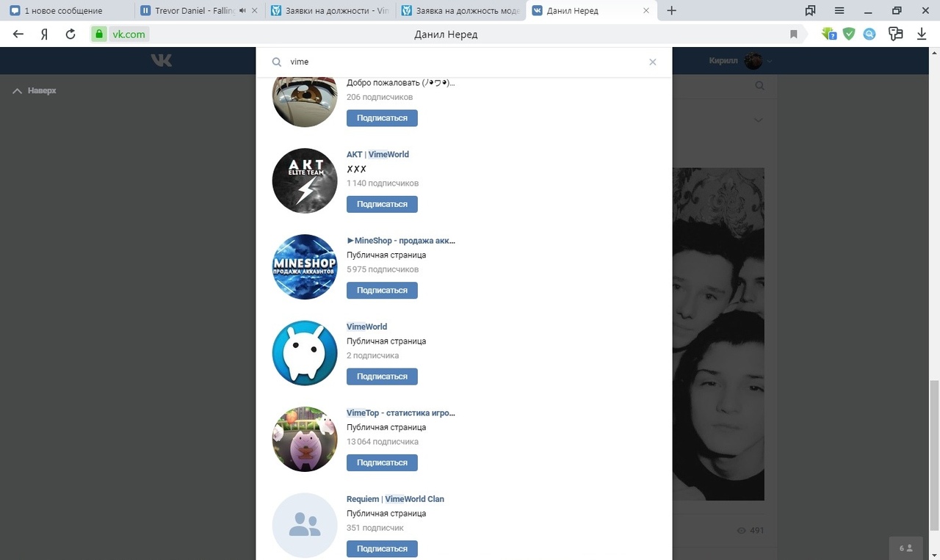The height and width of the screenshot is (560, 940).
Task: Open Yandex home via the Я icon
Action: click(x=44, y=34)
